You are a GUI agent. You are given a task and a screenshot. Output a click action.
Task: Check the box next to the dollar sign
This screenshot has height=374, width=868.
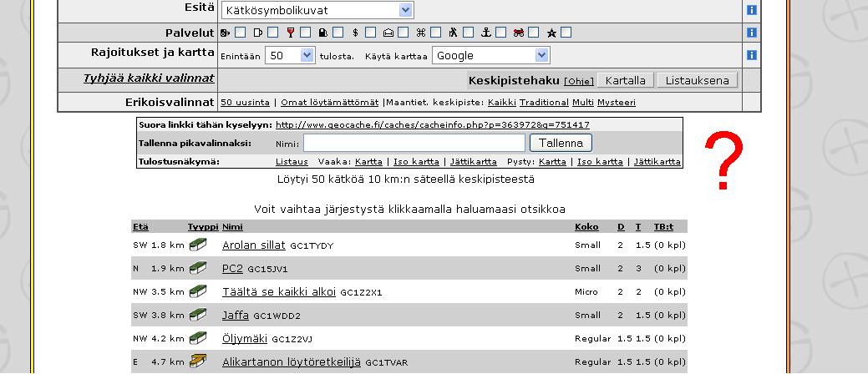370,33
